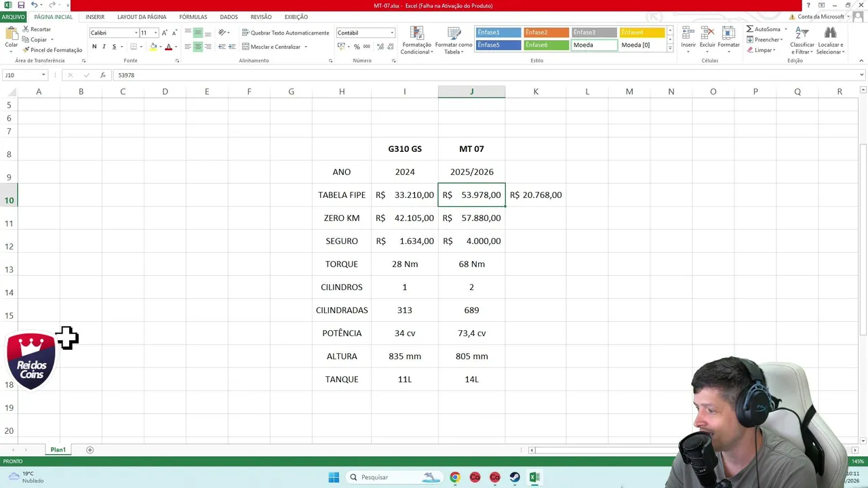Apply the Ênfase6 green cell style
The width and height of the screenshot is (868, 488).
click(547, 45)
